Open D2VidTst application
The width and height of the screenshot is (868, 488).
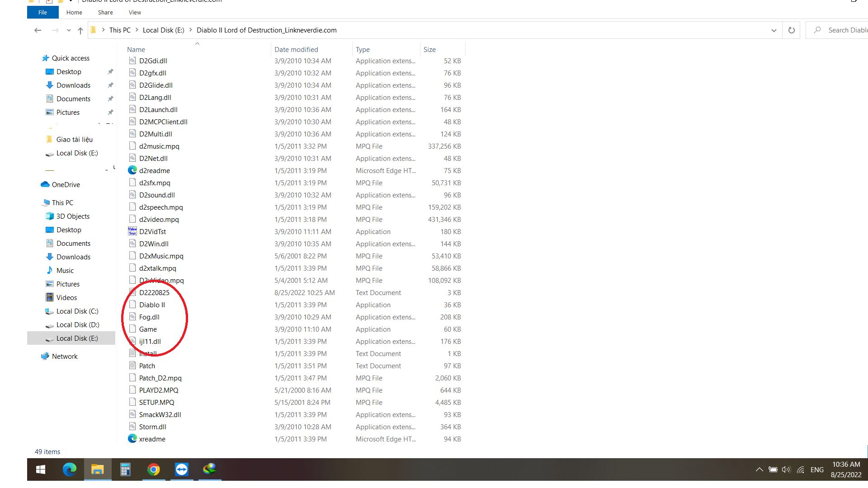[153, 231]
